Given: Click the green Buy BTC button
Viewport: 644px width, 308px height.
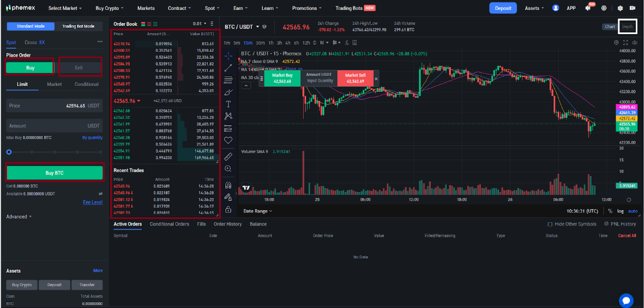Looking at the screenshot, I should (55, 173).
